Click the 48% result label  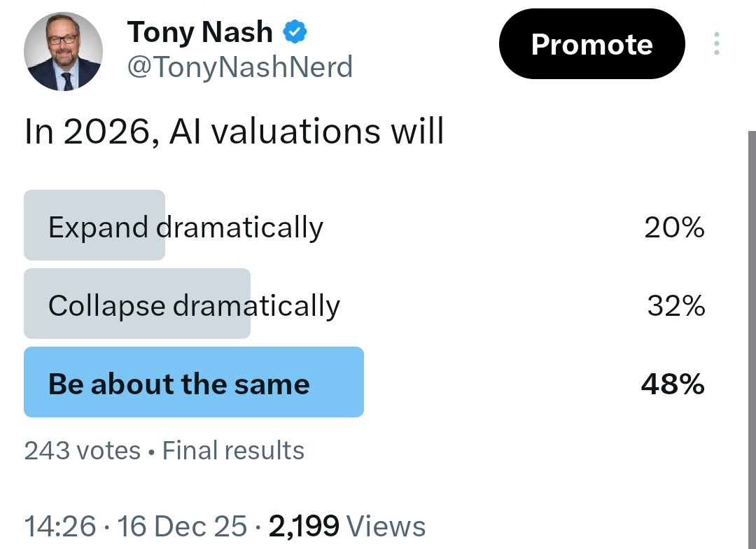(x=673, y=384)
